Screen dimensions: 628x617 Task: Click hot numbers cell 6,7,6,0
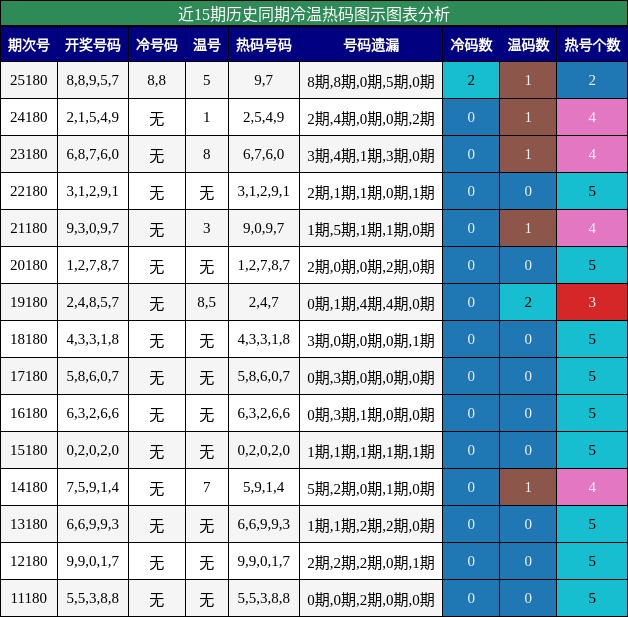tap(264, 154)
